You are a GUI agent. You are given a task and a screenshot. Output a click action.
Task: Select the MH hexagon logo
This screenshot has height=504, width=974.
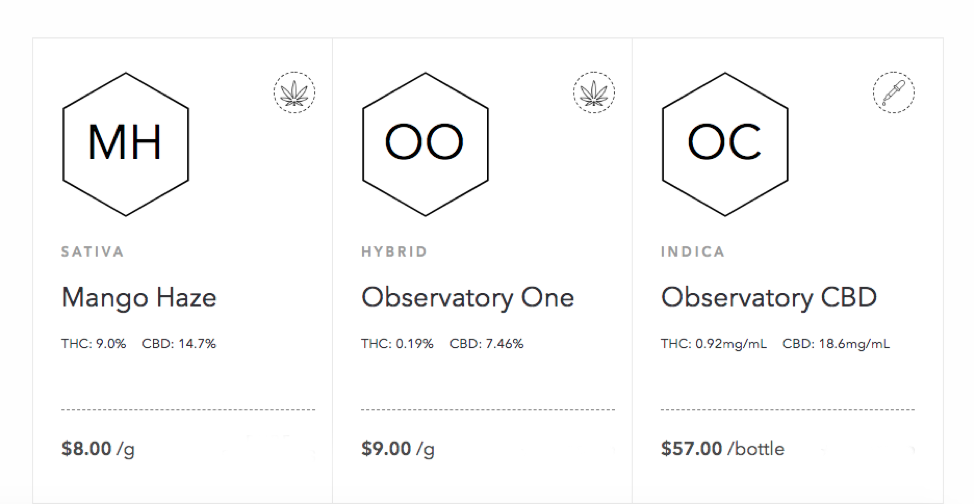[x=125, y=144]
